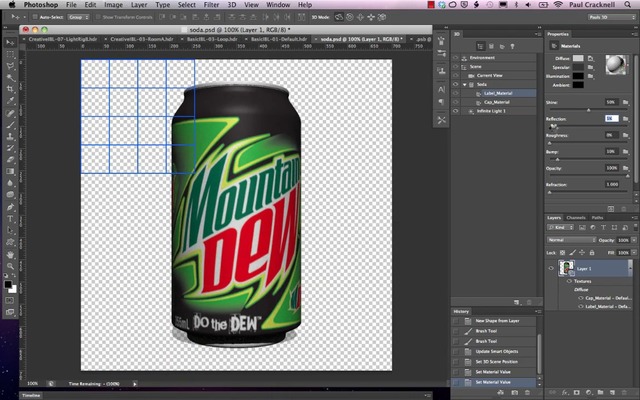Hide the Layer 1 visibility eye
The height and width of the screenshot is (400, 640).
(x=551, y=268)
